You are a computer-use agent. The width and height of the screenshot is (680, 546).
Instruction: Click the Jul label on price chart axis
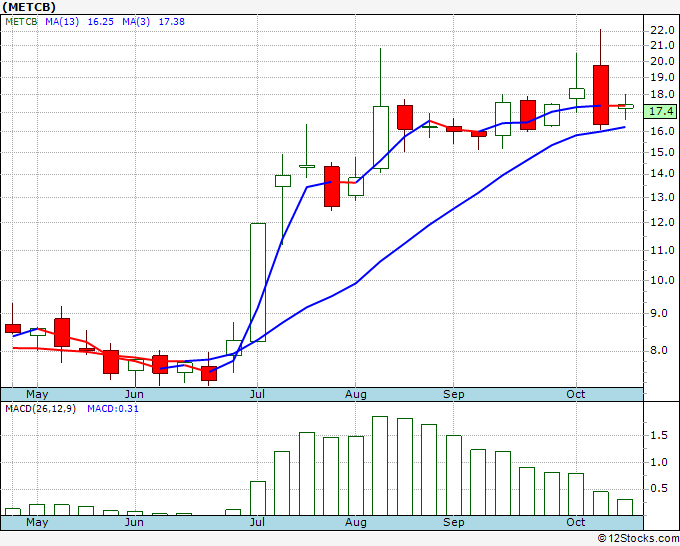tap(257, 394)
